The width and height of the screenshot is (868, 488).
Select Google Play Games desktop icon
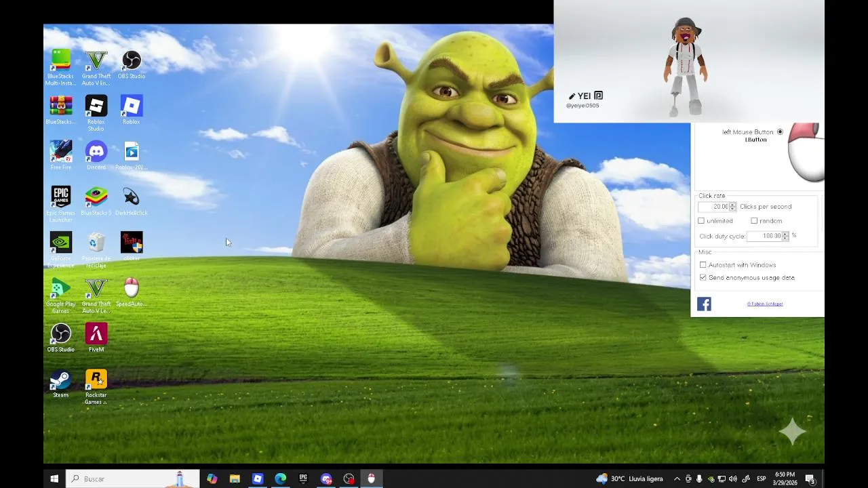click(60, 296)
